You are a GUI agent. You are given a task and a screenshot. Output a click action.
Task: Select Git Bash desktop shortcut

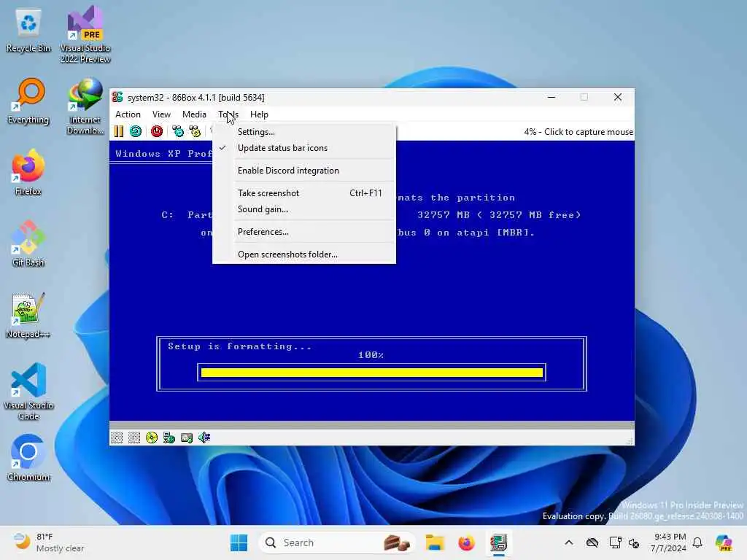tap(28, 244)
